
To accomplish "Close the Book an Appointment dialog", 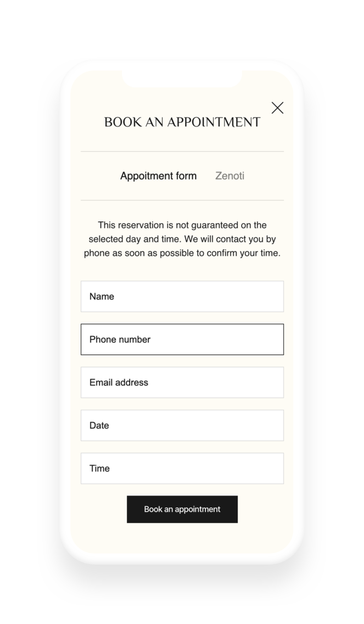I will (277, 108).
